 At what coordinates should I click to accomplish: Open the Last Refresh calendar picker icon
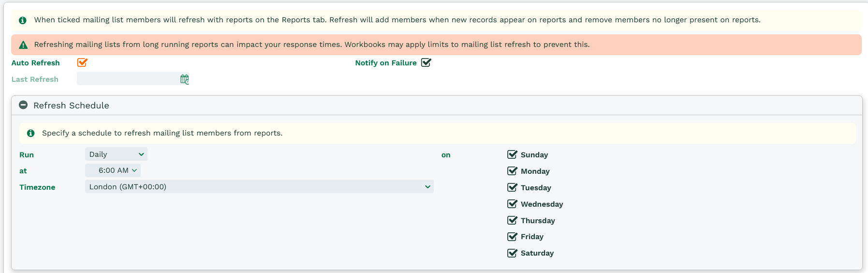(184, 79)
